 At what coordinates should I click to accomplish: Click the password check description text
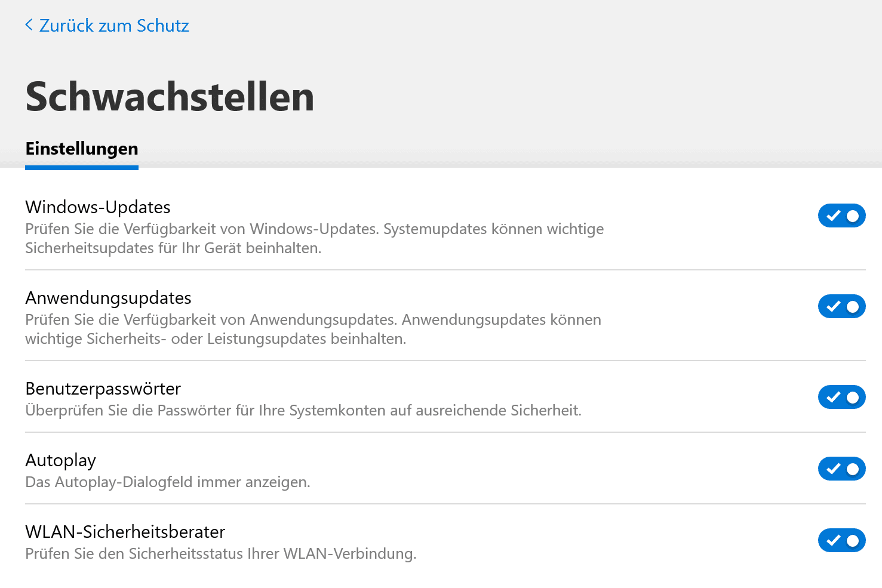[303, 411]
